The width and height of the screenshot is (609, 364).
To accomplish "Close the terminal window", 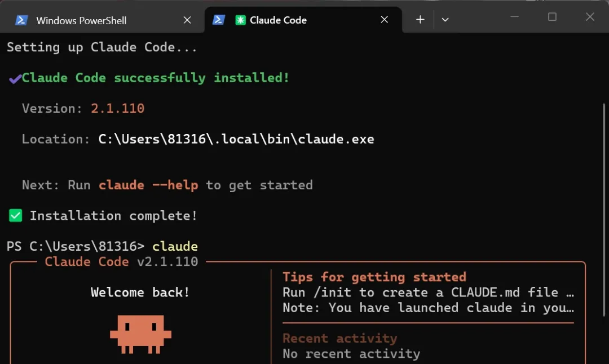I will [590, 17].
